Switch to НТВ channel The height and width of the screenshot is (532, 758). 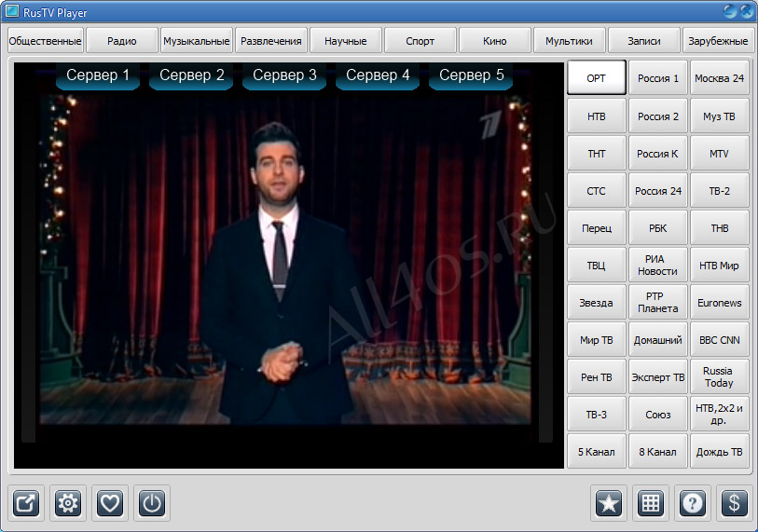click(596, 116)
